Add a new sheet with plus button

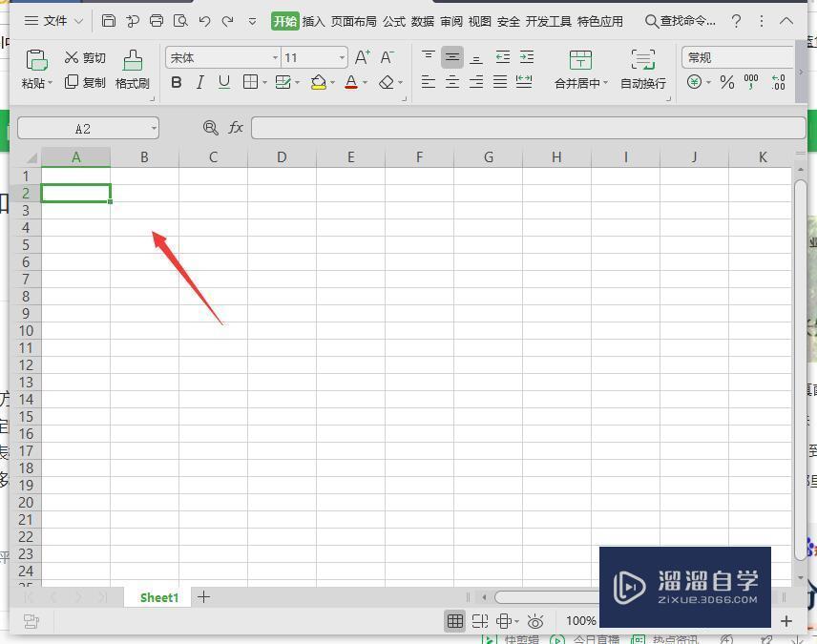202,597
